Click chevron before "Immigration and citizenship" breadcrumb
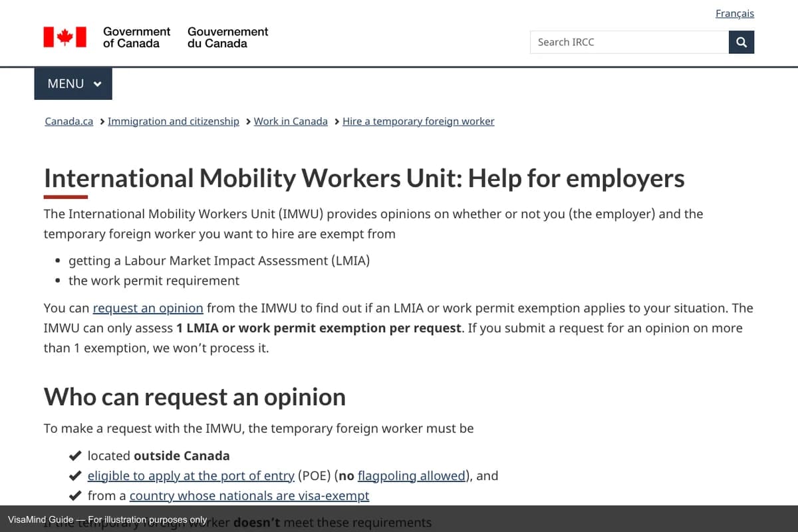The width and height of the screenshot is (798, 532). point(102,122)
